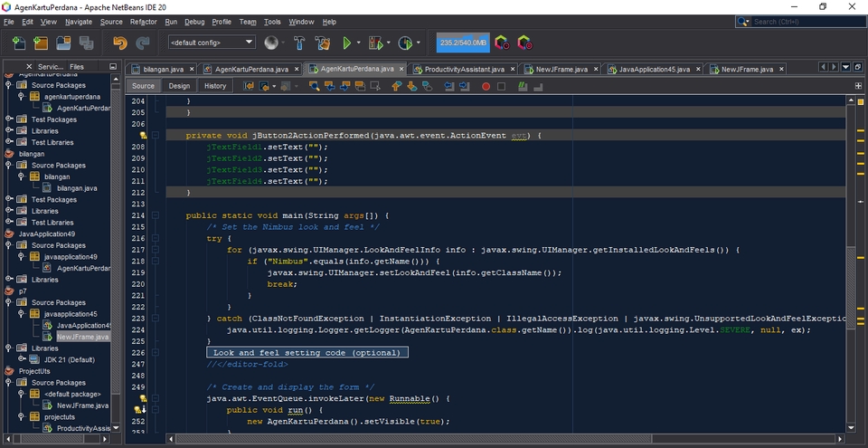The height and width of the screenshot is (448, 868).
Task: Expand the collapsed fold at line 226
Action: 156,352
